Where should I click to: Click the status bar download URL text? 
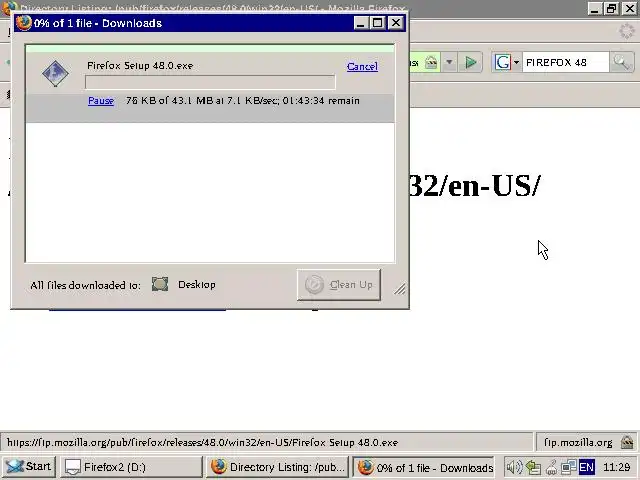click(202, 442)
